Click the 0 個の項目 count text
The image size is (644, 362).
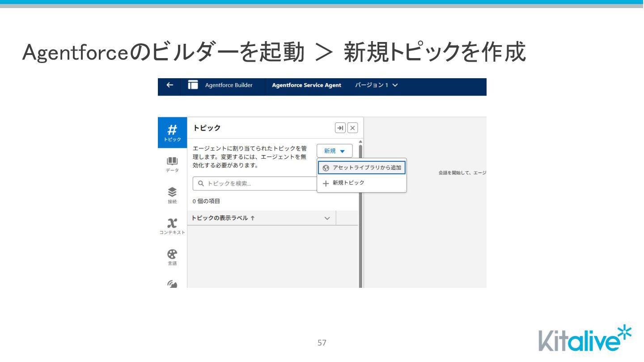click(x=207, y=201)
